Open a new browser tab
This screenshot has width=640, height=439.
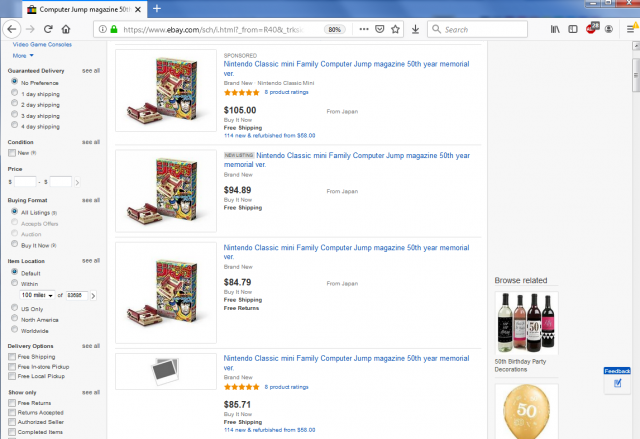tap(157, 8)
